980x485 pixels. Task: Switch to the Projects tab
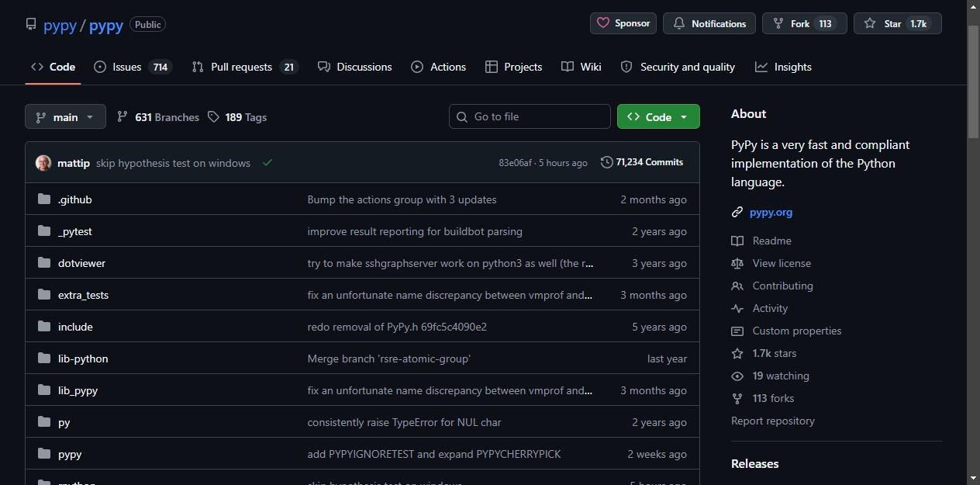(x=513, y=67)
